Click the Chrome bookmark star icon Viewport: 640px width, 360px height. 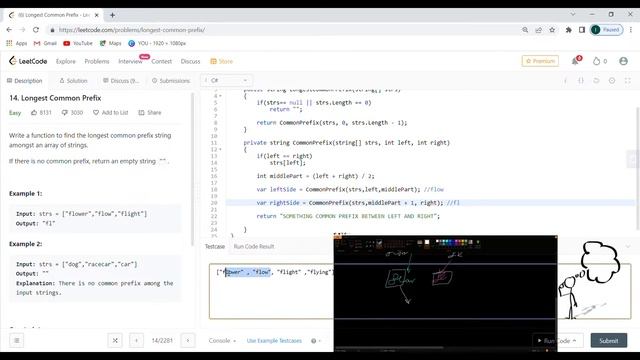click(552, 30)
